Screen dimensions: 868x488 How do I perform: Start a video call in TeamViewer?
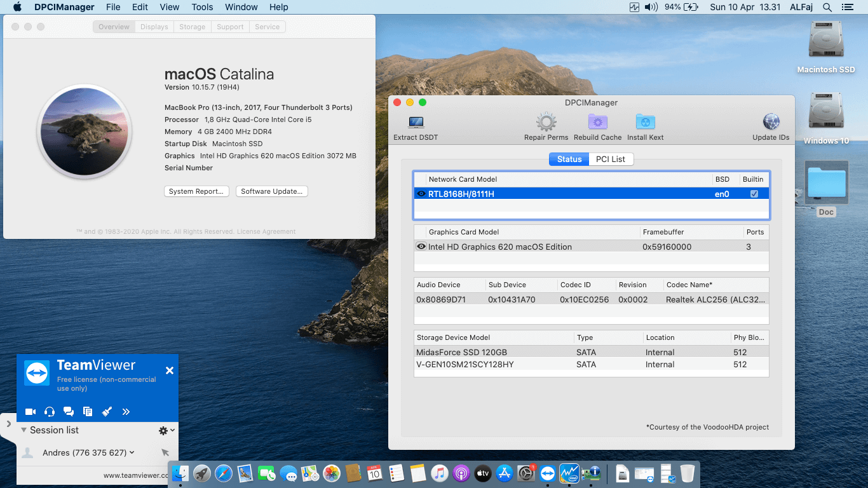(30, 411)
